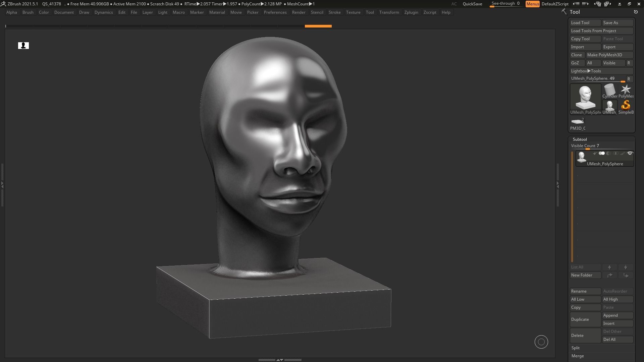Click the See-through slider

[506, 4]
